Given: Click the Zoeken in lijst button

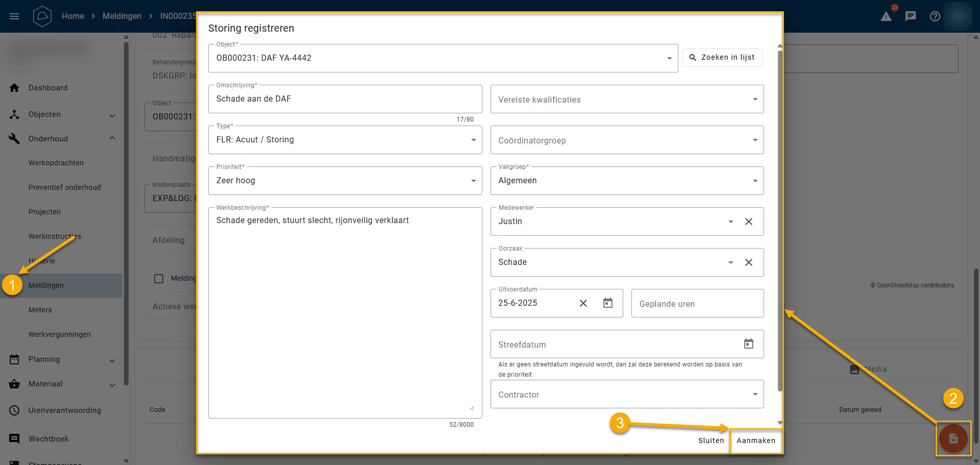Looking at the screenshot, I should 722,58.
